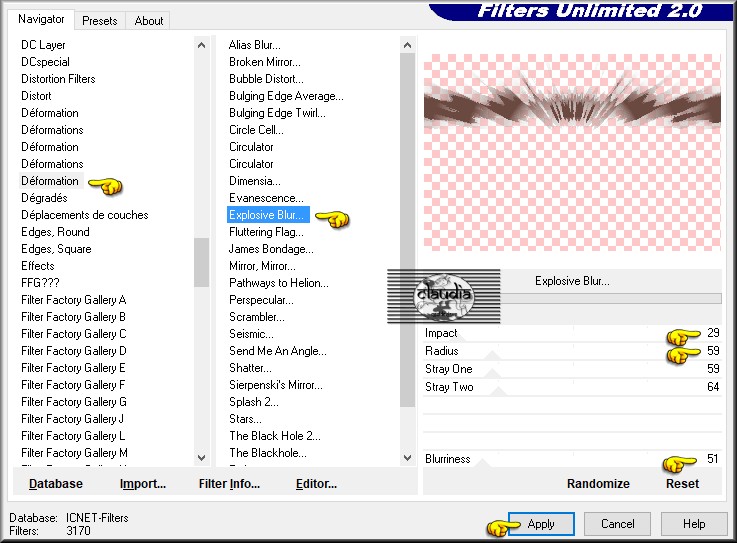Select Filter Factory Gallery L
737x543 pixels.
click(73, 436)
